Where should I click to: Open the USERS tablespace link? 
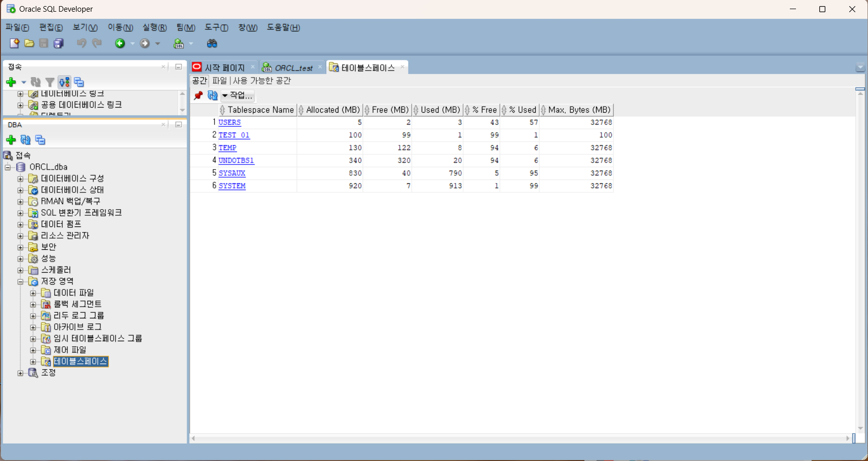tap(229, 122)
